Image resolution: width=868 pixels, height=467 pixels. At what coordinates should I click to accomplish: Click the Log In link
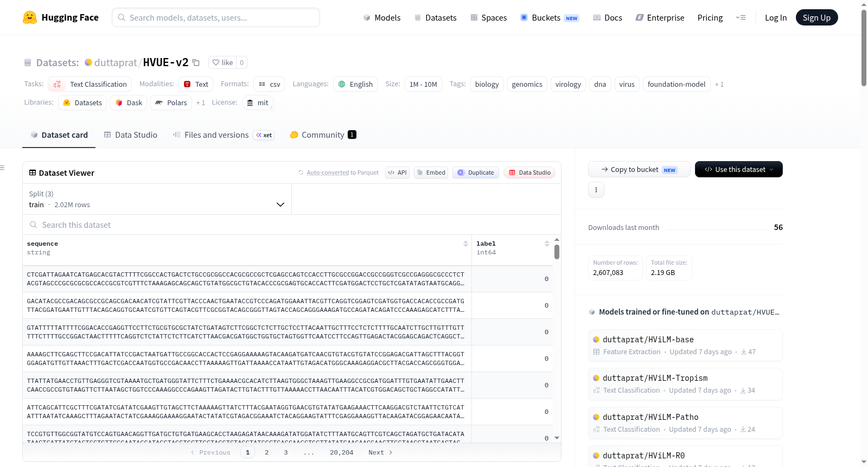(776, 17)
